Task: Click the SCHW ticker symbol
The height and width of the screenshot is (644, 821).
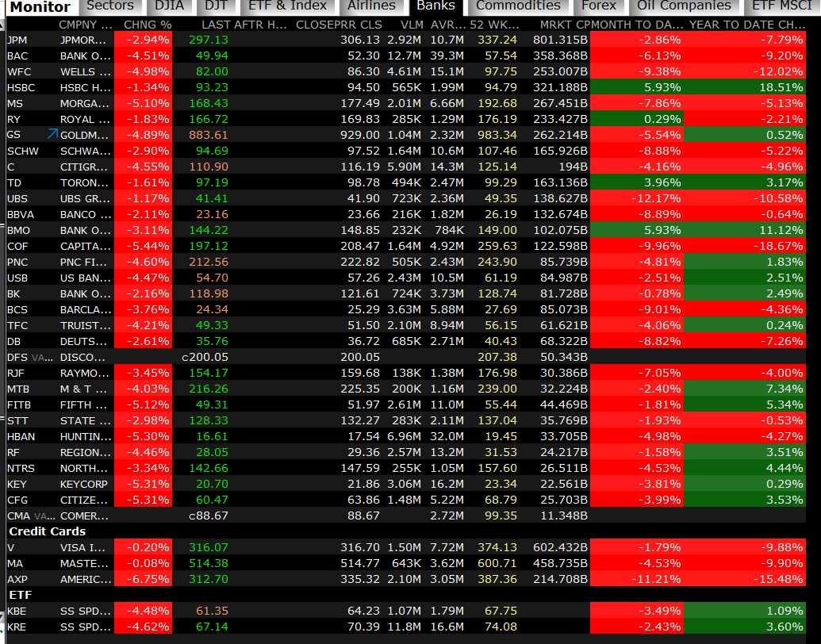Action: point(22,151)
